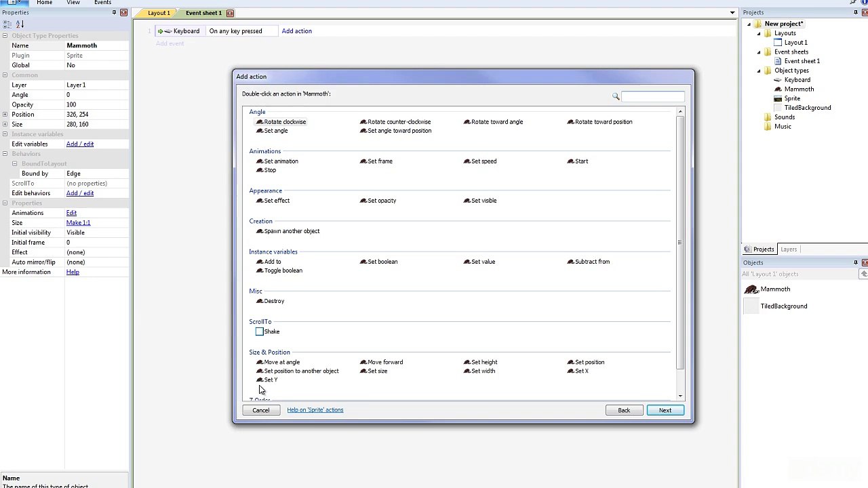The width and height of the screenshot is (868, 488).
Task: Open the More information Help link
Action: (x=73, y=272)
